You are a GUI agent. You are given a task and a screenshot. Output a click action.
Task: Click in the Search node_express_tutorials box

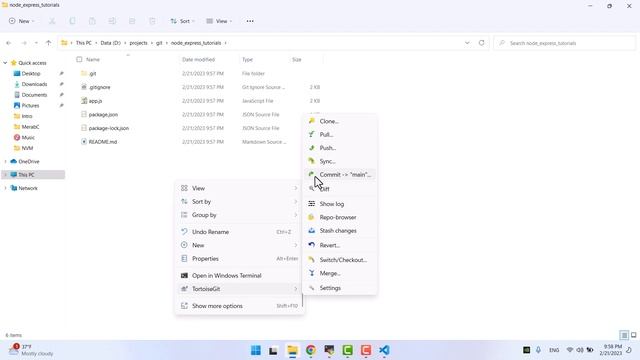coord(564,43)
